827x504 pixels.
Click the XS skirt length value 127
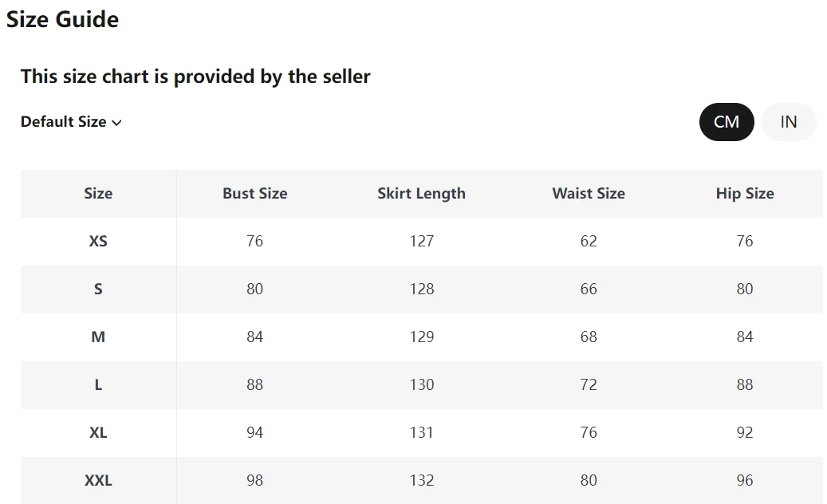(421, 242)
